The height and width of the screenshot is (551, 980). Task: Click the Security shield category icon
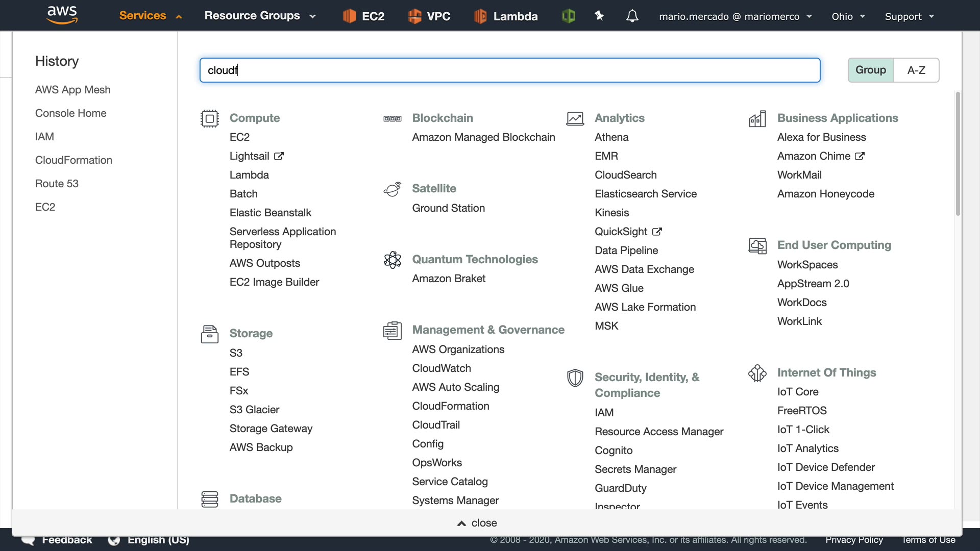click(575, 378)
